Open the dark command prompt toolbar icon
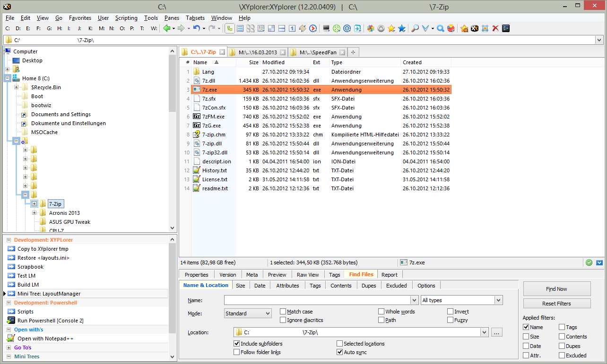Image resolution: width=607 pixels, height=364 pixels. [x=506, y=28]
